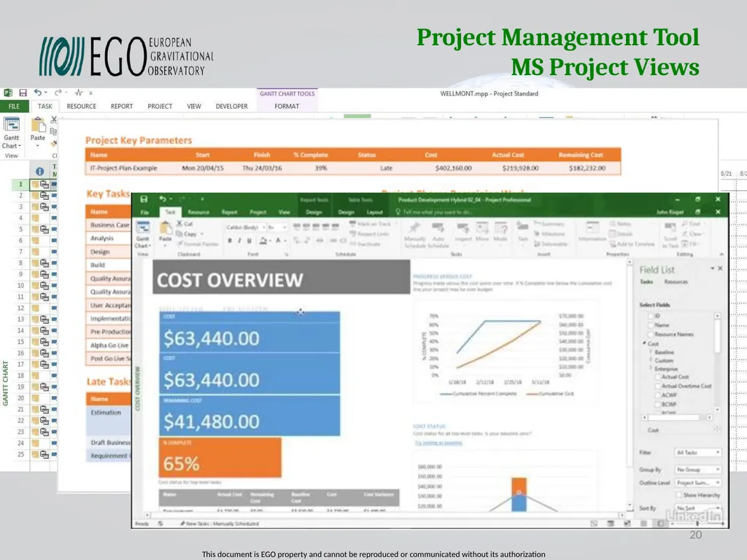Open FILE tab in WELLMONT window
This screenshot has width=747, height=560.
tap(15, 106)
